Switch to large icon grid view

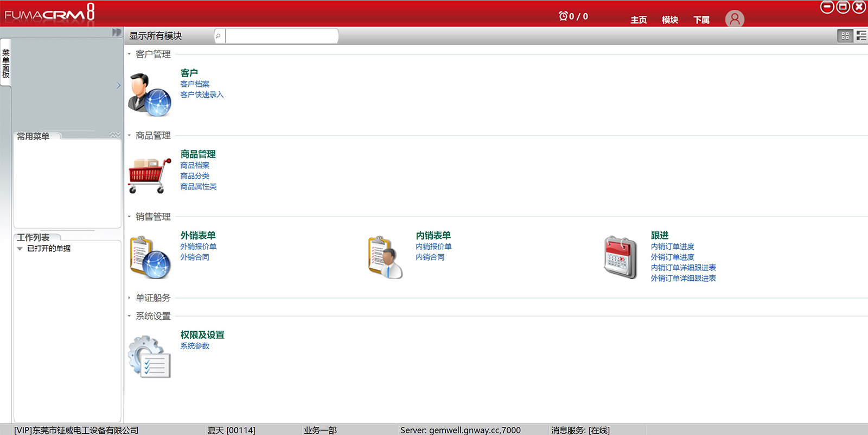(845, 36)
